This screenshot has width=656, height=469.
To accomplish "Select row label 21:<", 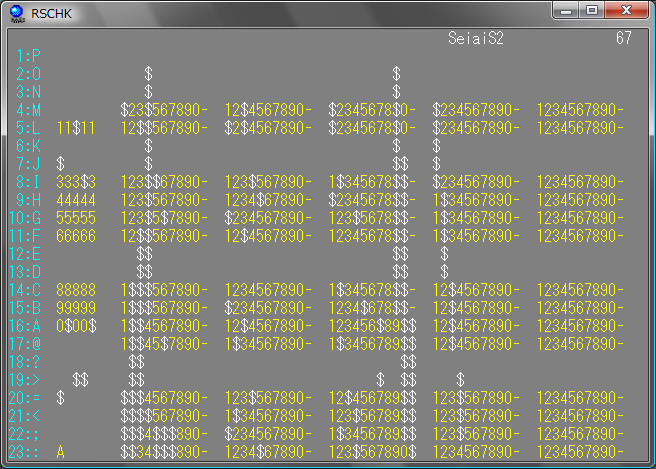I will (25, 415).
